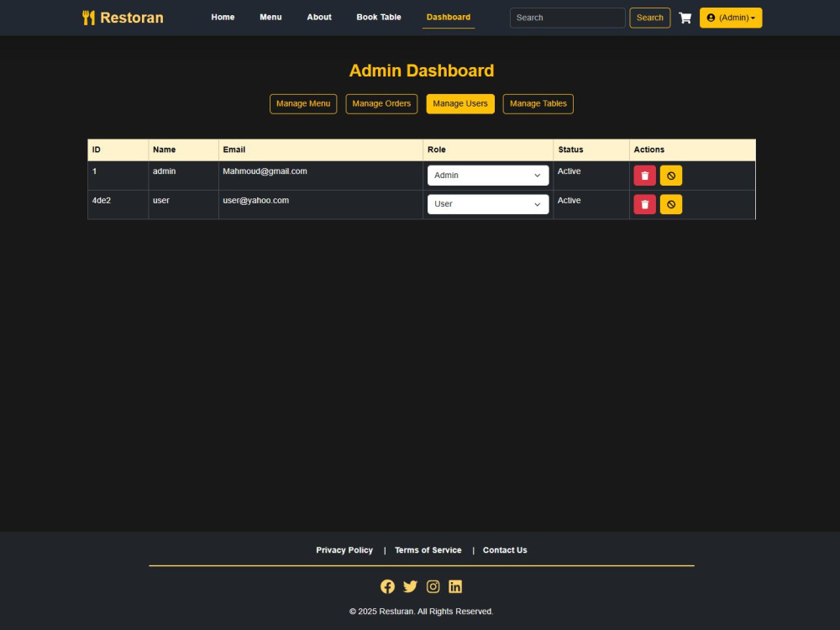Focus the Search input field
This screenshot has height=630, width=840.
567,18
